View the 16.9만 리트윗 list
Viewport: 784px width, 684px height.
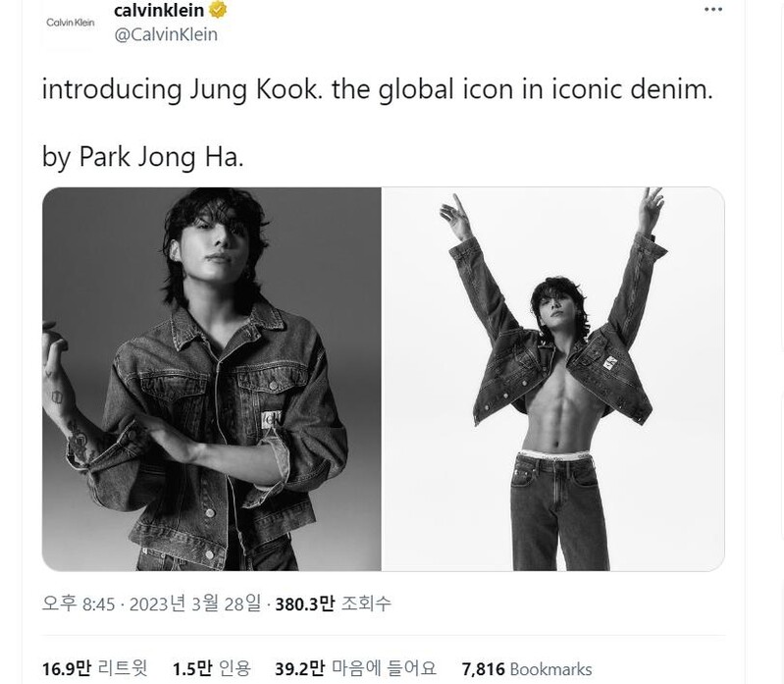[x=92, y=669]
